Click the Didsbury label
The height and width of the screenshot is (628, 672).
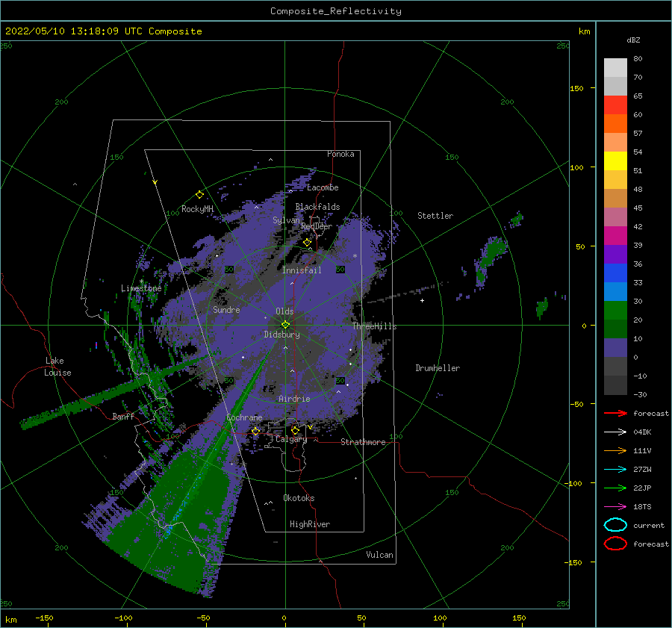(x=282, y=335)
